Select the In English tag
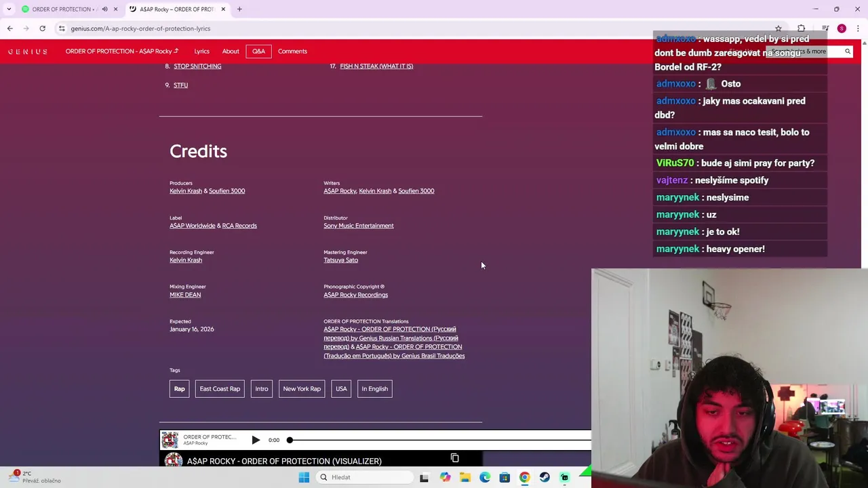Image resolution: width=868 pixels, height=488 pixels. [374, 389]
